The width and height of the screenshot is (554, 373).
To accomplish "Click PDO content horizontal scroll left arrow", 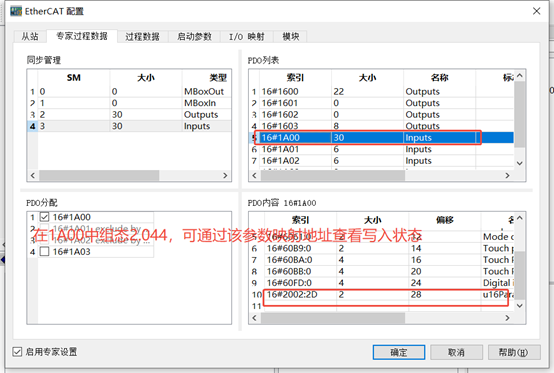I will (254, 318).
